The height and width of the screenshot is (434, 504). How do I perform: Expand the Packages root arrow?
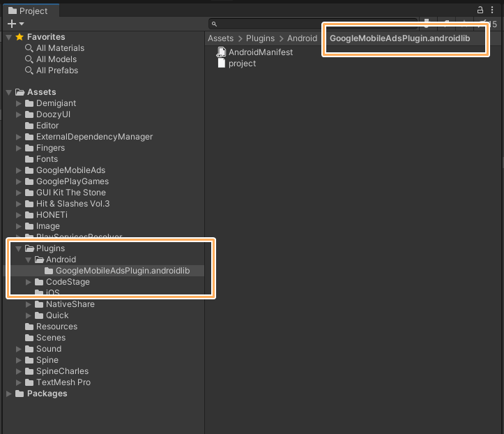tap(9, 394)
